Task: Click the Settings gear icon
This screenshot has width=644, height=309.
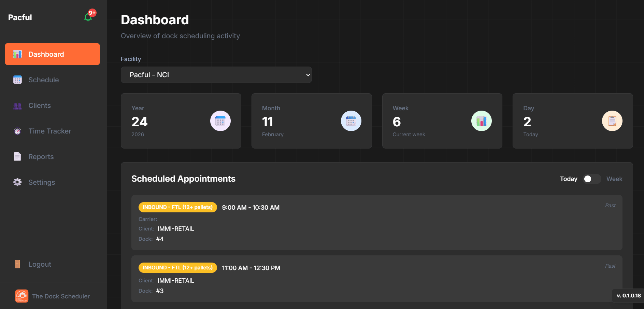Action: click(17, 182)
